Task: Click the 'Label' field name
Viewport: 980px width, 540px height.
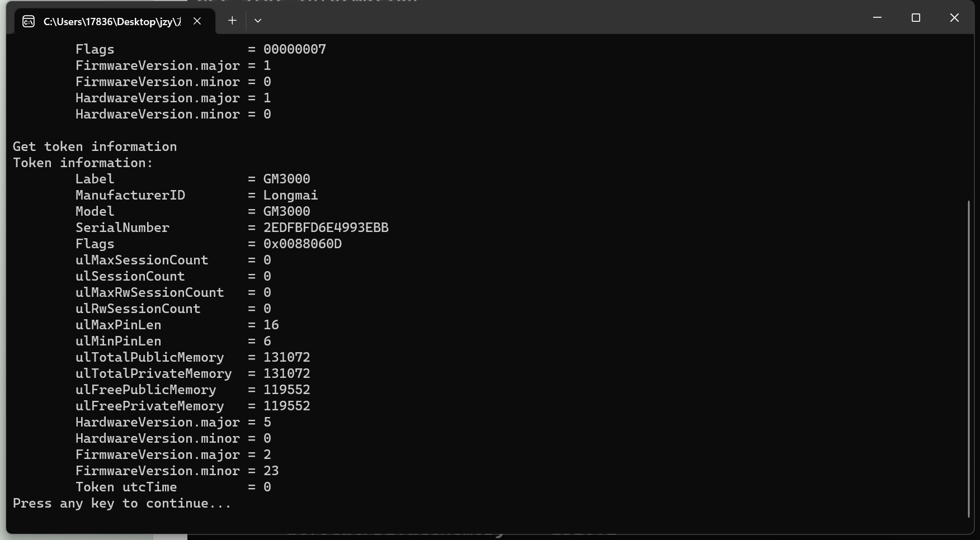Action: (95, 179)
